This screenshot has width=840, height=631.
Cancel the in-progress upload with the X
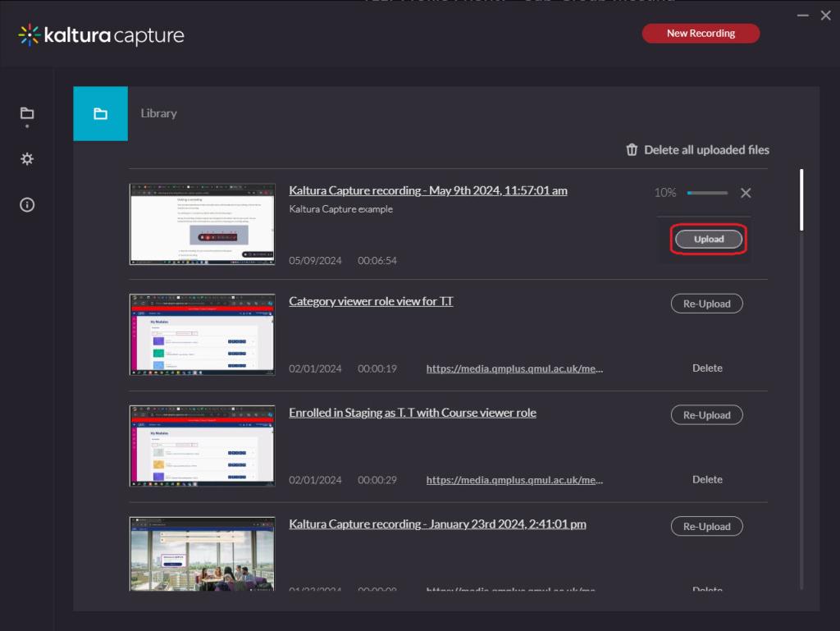point(746,193)
